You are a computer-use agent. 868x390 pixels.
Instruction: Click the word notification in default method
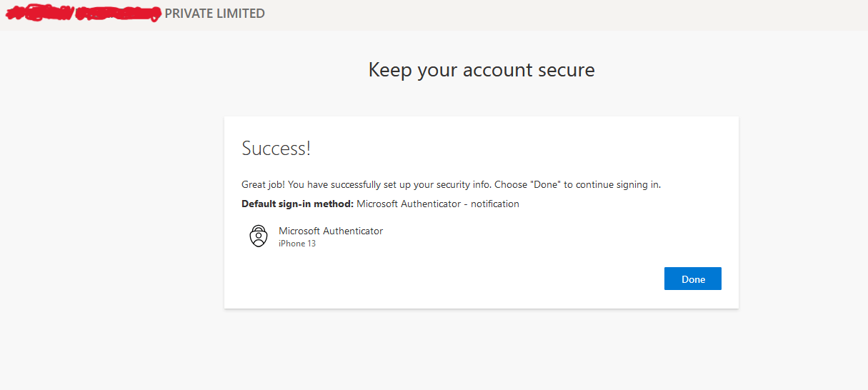(x=494, y=204)
